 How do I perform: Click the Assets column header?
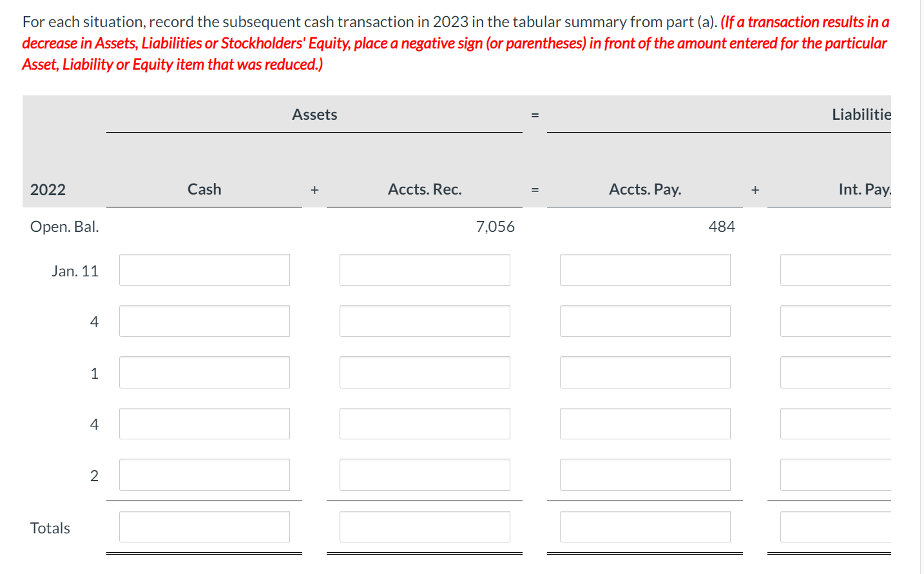[314, 114]
